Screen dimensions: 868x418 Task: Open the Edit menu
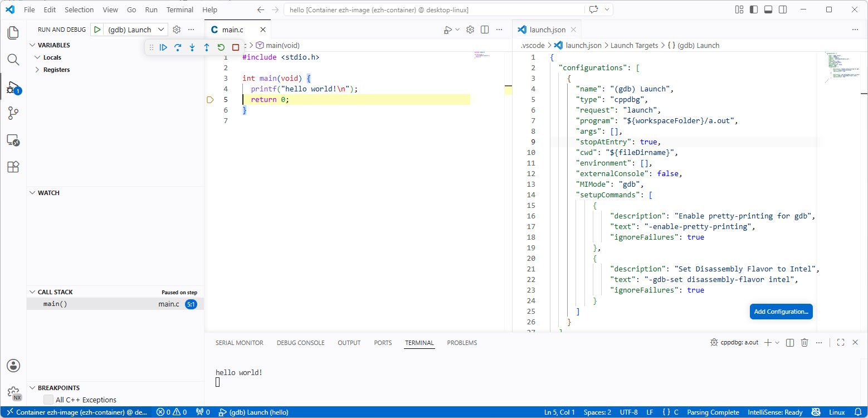50,9
